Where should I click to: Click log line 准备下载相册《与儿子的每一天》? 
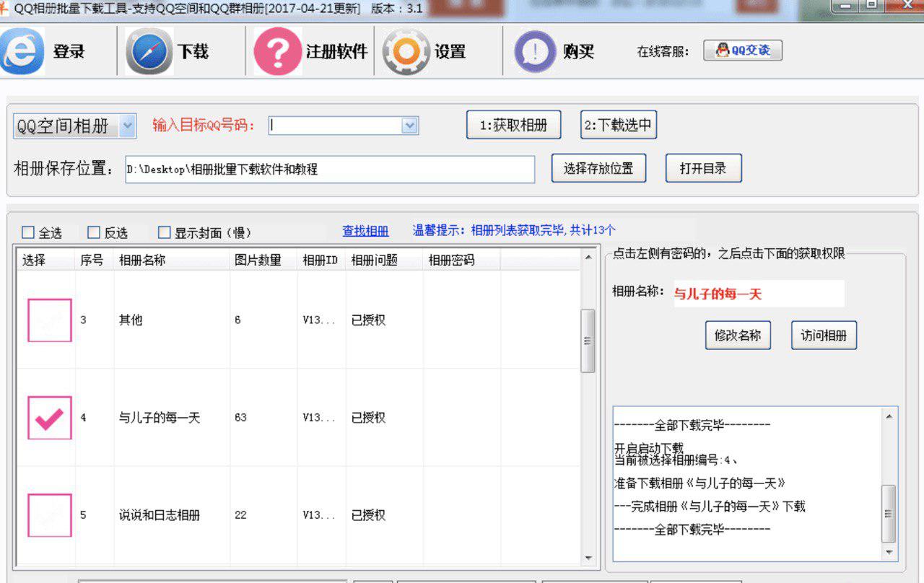(x=699, y=483)
